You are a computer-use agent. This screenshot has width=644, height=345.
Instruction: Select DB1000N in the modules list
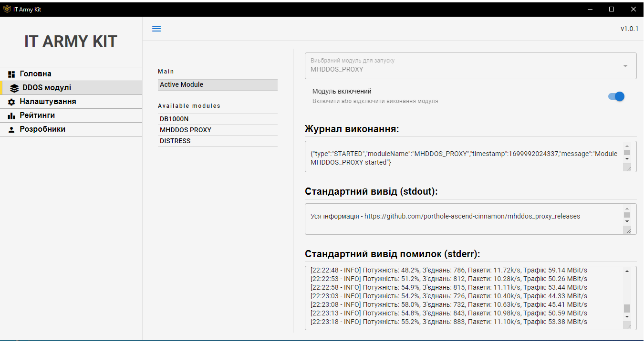(x=175, y=119)
